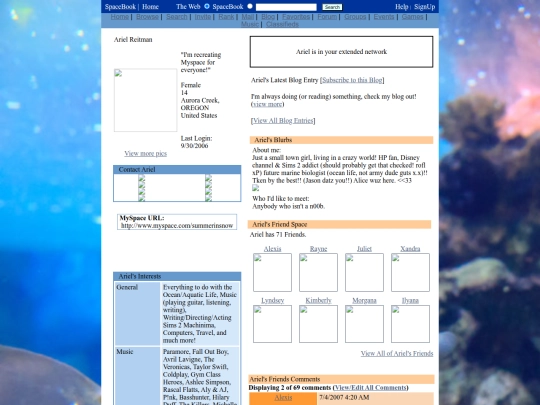Open friend Juliet name link
The height and width of the screenshot is (405, 540).
(x=364, y=249)
